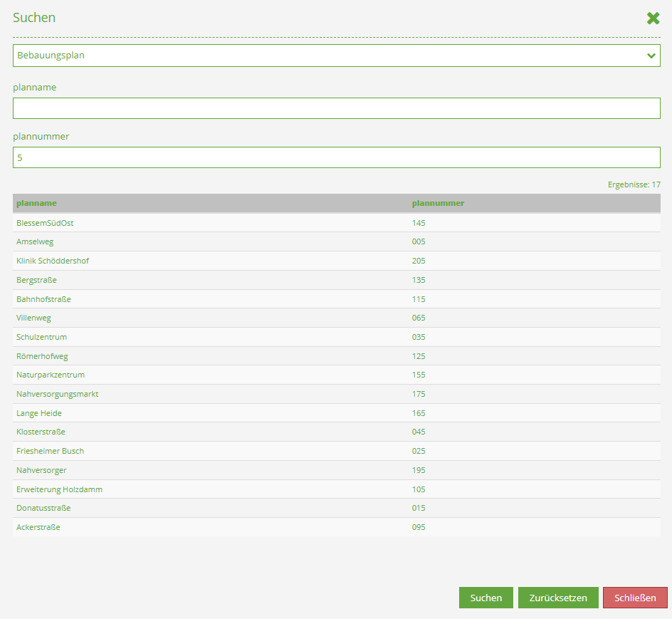Image resolution: width=672 pixels, height=619 pixels.
Task: Open the Bebauungsplan dropdown
Action: pos(337,56)
